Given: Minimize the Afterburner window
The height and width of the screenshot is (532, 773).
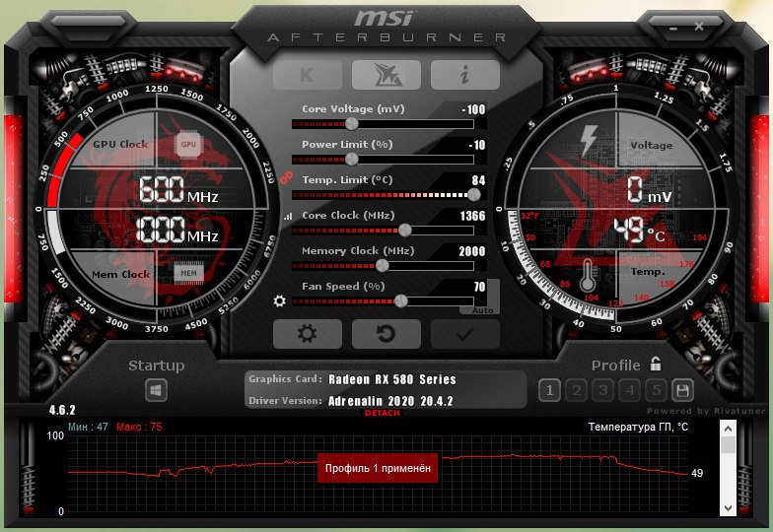Looking at the screenshot, I should pyautogui.click(x=673, y=29).
